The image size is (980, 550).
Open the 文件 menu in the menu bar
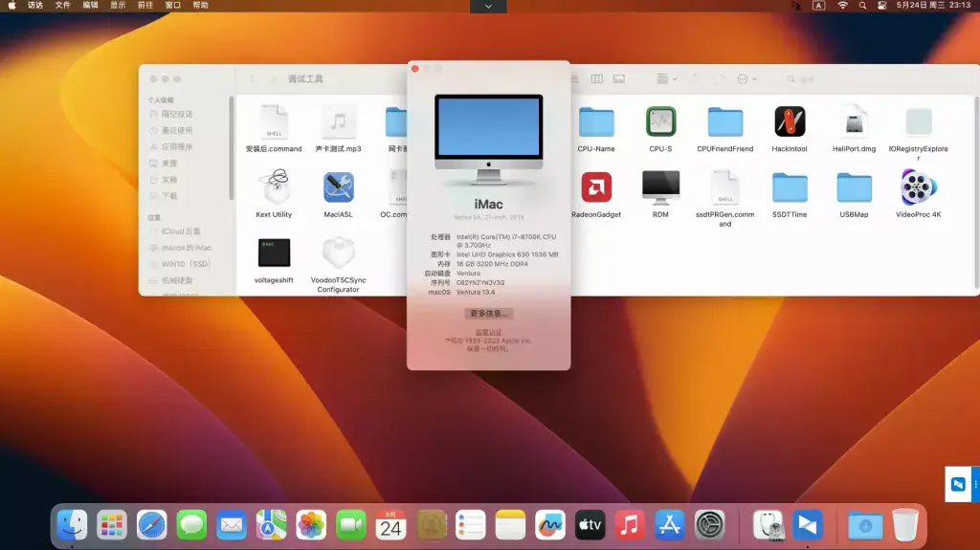62,5
